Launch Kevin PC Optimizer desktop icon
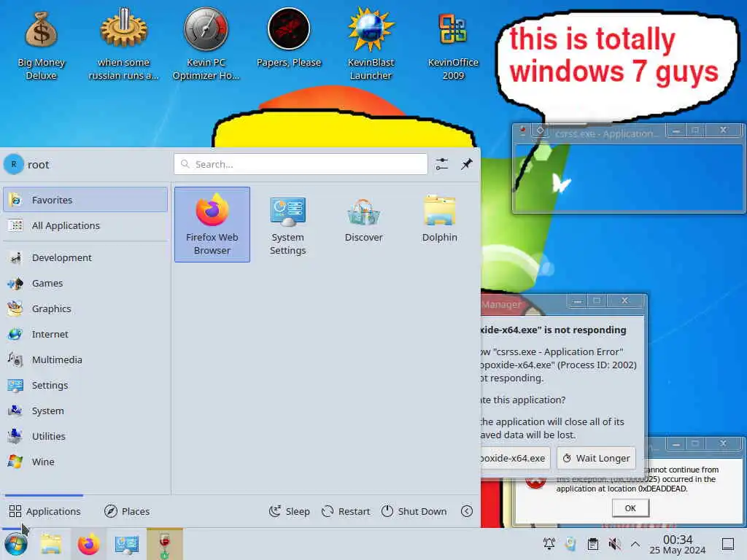This screenshot has width=747, height=560. 206,45
